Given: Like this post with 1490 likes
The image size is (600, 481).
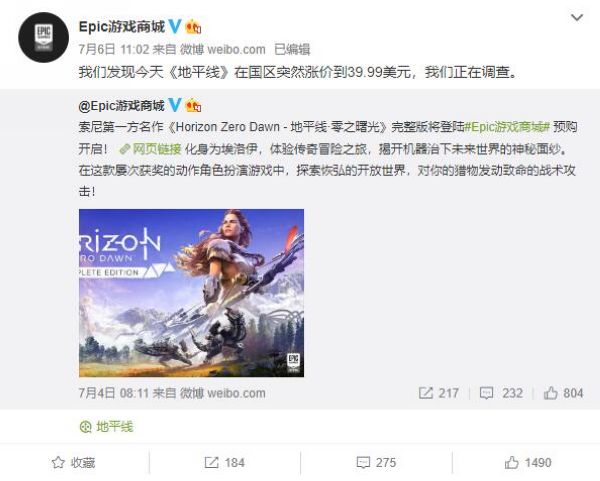Looking at the screenshot, I should pos(528,463).
